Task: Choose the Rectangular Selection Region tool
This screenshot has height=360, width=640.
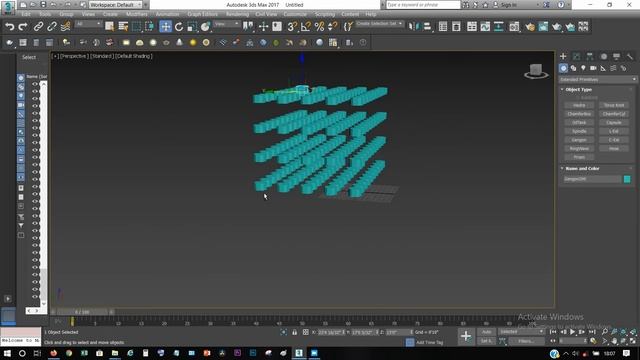Action: [136, 27]
